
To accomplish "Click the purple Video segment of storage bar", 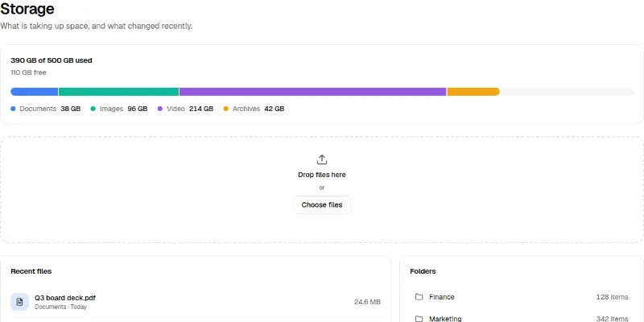I will coord(313,92).
